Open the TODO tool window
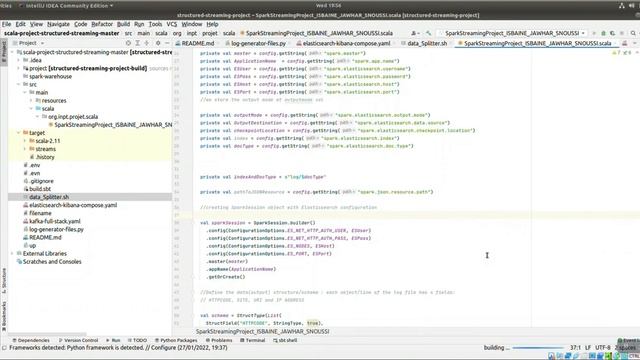The width and height of the screenshot is (640, 360). [137, 340]
